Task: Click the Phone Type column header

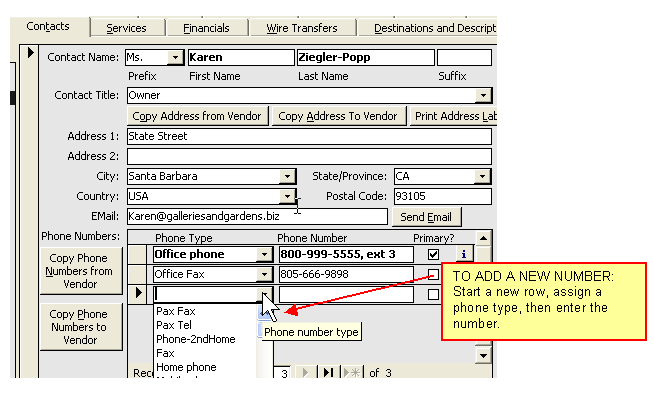Action: pyautogui.click(x=184, y=238)
